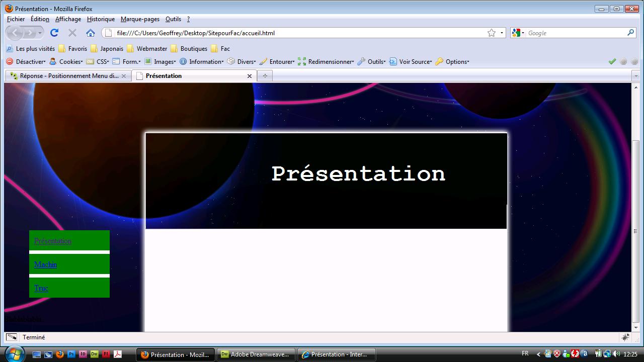Switch to Internet Explorer Présentation taskbar window
The width and height of the screenshot is (644, 362).
(336, 354)
